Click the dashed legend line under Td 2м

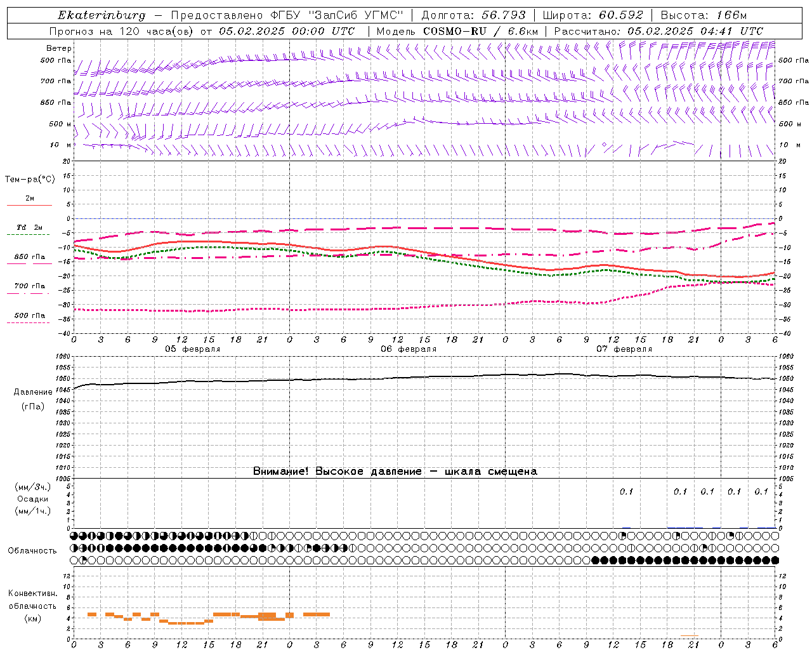coord(28,234)
